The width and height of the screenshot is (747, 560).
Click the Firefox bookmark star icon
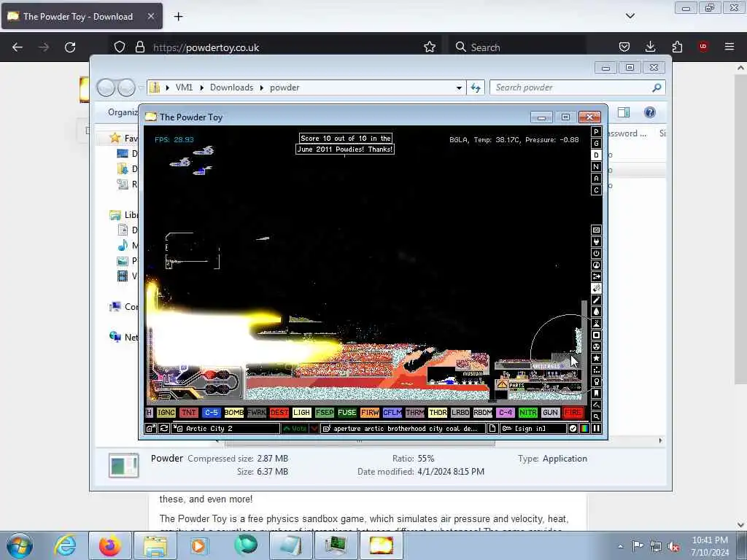click(430, 47)
